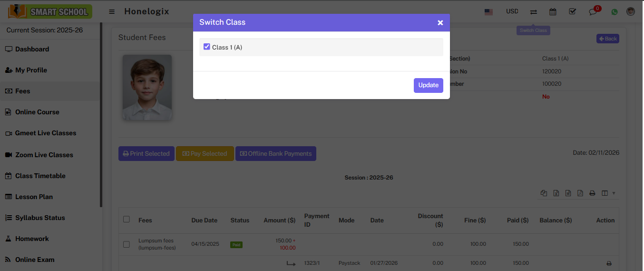Toggle the hamburger sidebar menu
644x271 pixels.
(x=112, y=11)
